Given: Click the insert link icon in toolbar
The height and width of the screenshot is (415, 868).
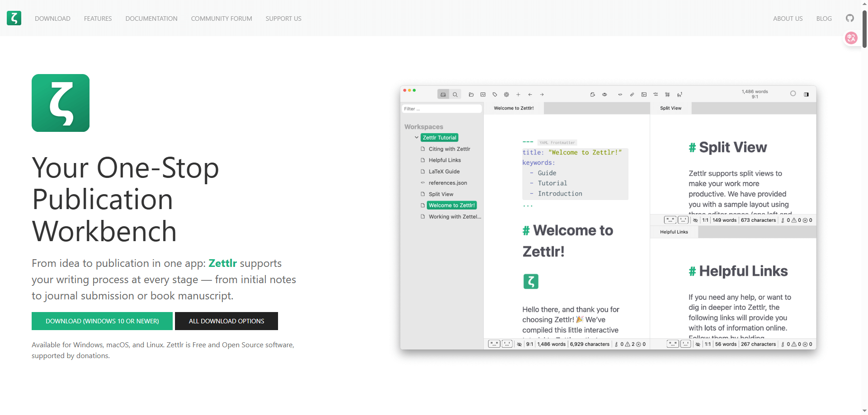Looking at the screenshot, I should pyautogui.click(x=632, y=94).
